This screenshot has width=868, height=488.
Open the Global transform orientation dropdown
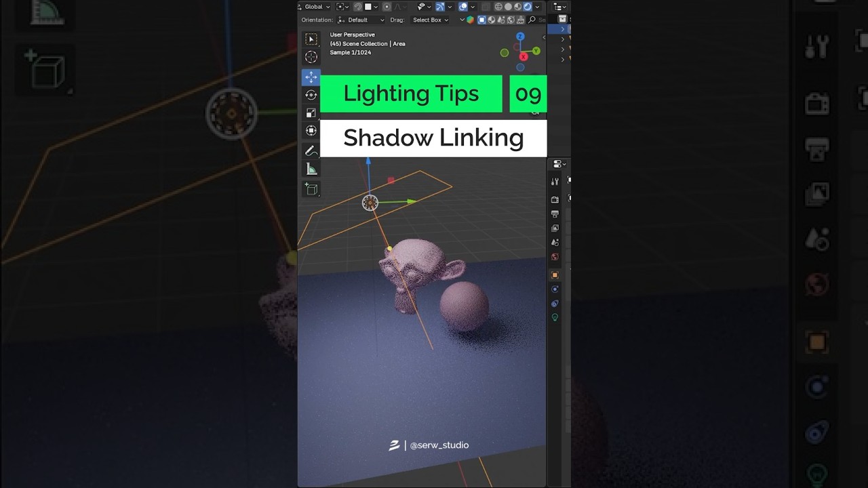point(315,7)
